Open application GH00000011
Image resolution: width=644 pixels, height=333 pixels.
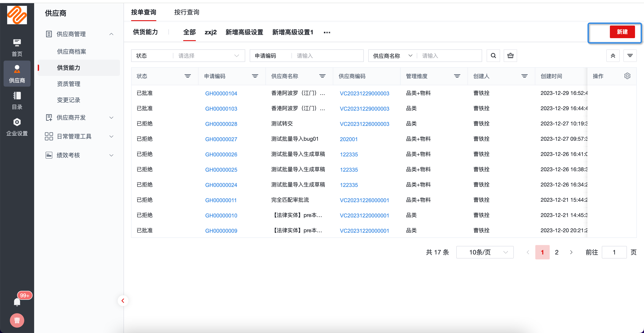click(221, 200)
